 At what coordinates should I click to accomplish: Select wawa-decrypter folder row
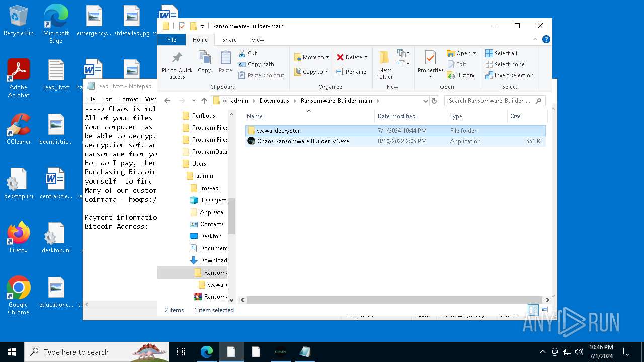(395, 130)
